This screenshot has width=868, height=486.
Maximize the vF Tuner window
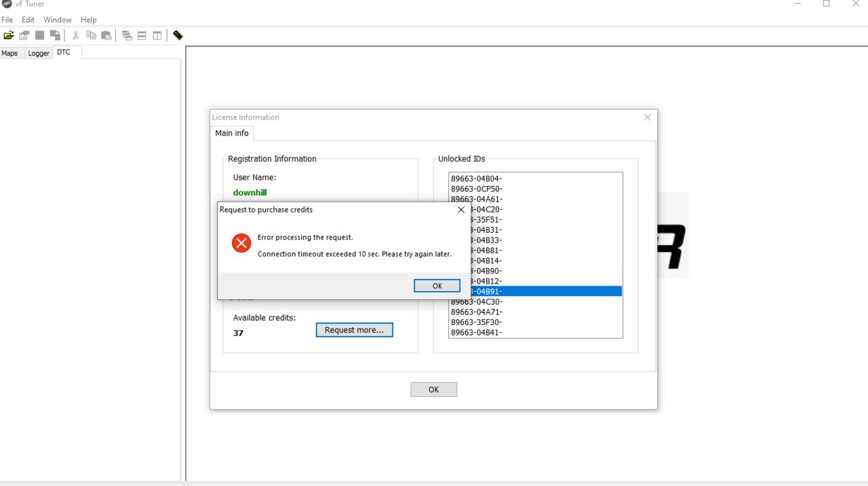[826, 4]
